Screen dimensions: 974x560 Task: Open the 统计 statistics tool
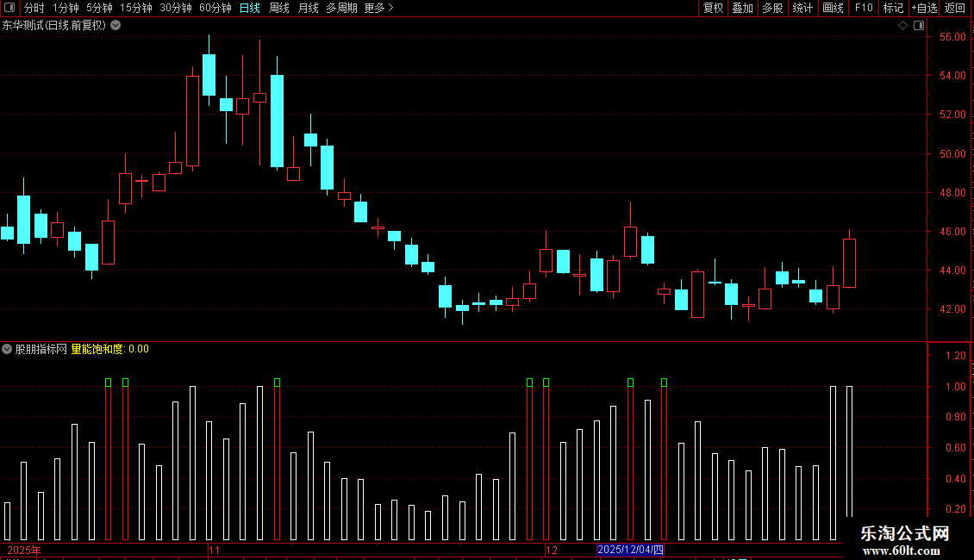tap(802, 8)
